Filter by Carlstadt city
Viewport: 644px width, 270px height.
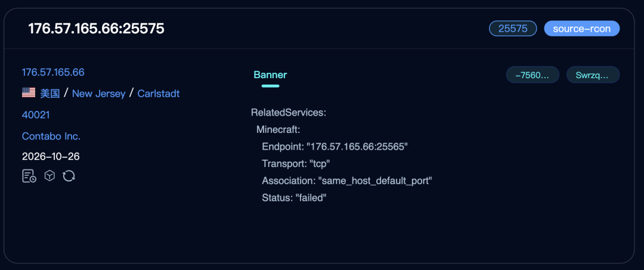click(x=159, y=94)
